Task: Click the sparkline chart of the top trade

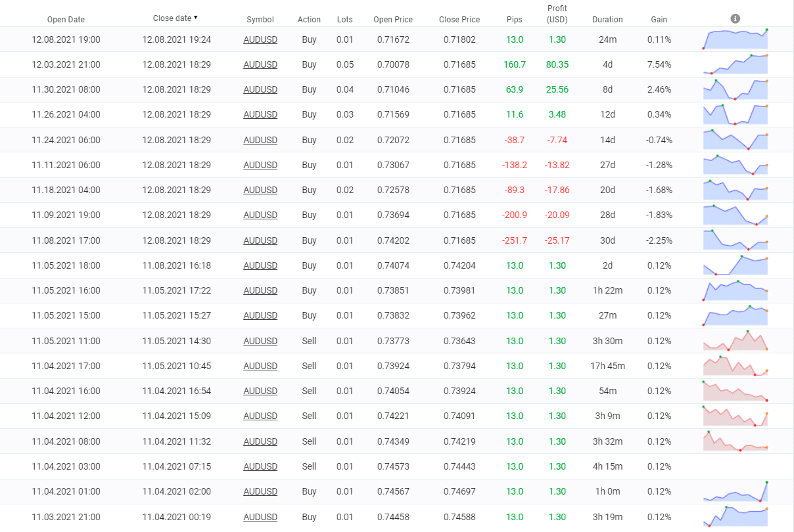Action: [735, 39]
